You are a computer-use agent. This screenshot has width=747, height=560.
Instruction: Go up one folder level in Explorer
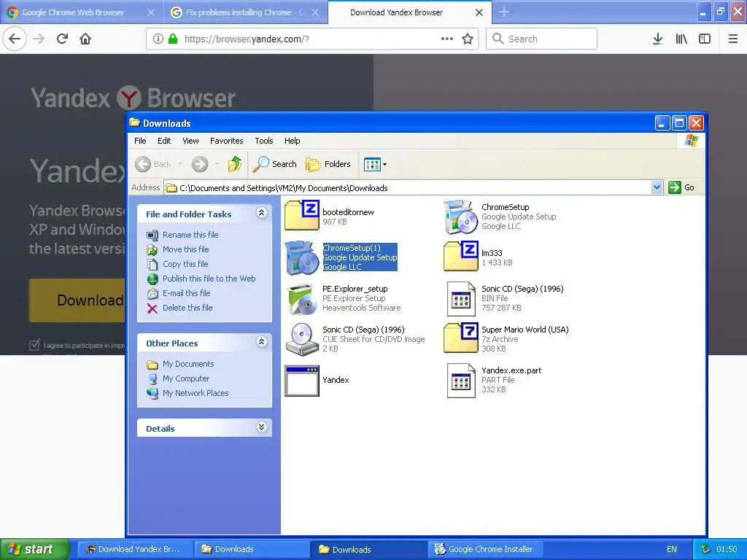(x=234, y=164)
